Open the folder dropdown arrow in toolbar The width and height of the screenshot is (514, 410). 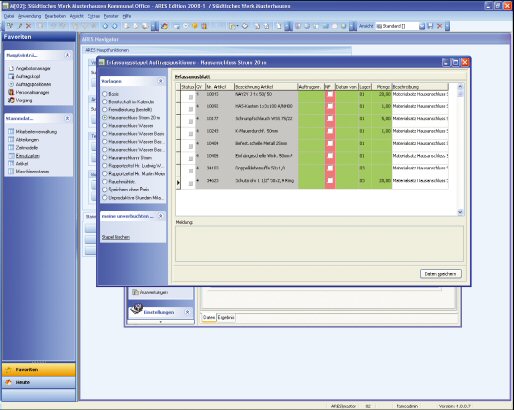point(237,26)
